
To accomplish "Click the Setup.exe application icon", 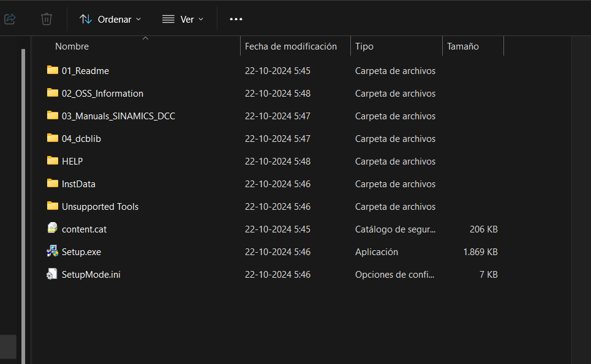I will 52,251.
